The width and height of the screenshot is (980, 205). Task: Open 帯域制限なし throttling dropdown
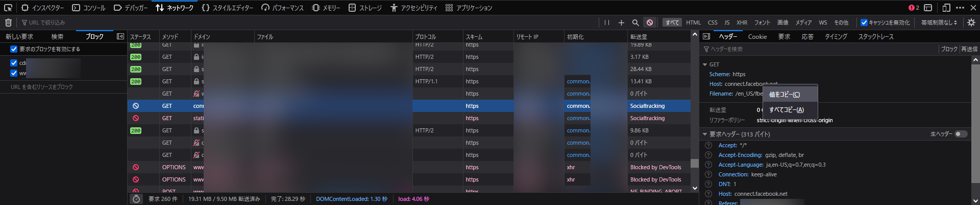[x=939, y=22]
